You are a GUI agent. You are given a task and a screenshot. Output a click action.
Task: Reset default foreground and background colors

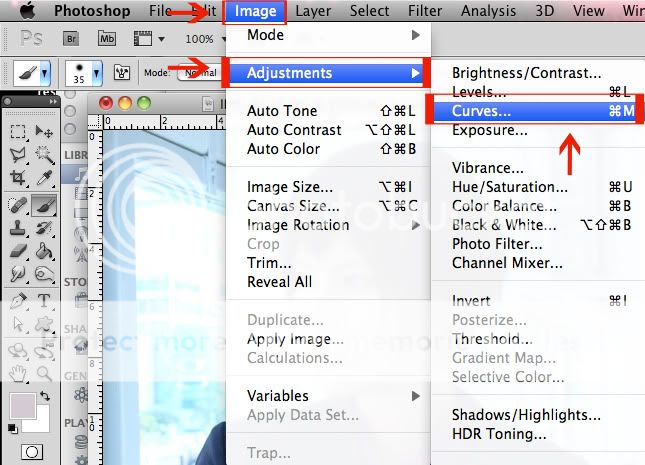[x=13, y=428]
